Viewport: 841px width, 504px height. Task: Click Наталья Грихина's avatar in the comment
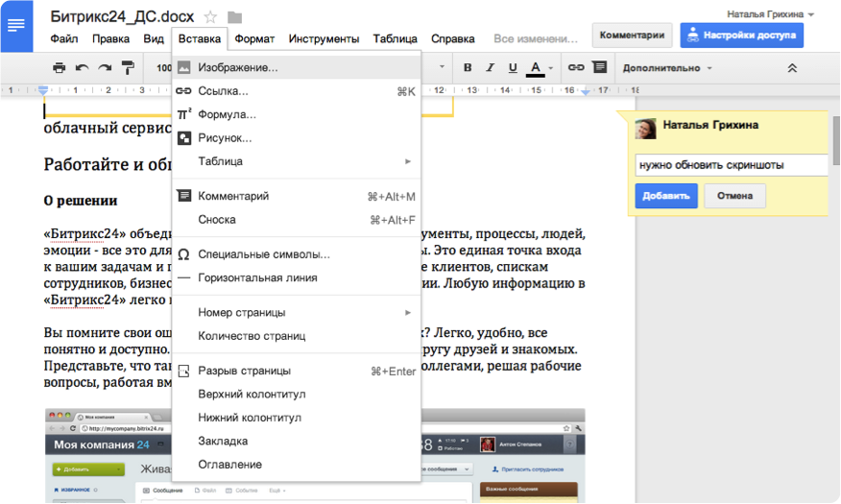click(645, 129)
